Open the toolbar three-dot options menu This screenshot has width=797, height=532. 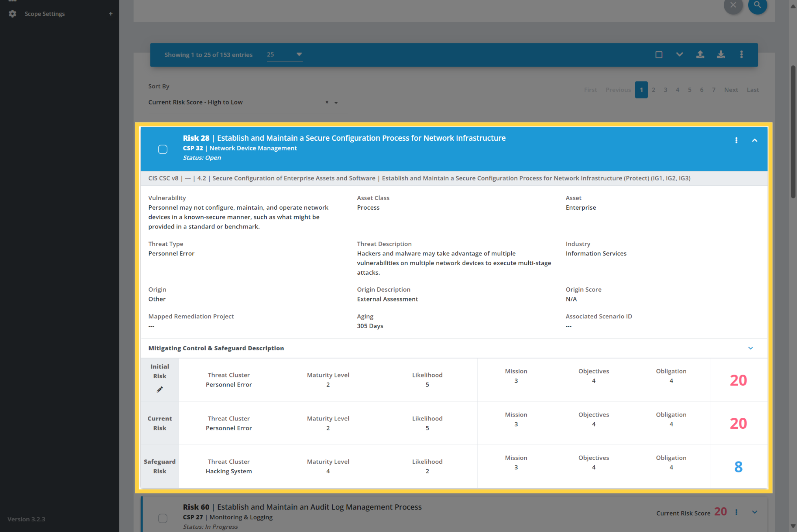click(741, 54)
